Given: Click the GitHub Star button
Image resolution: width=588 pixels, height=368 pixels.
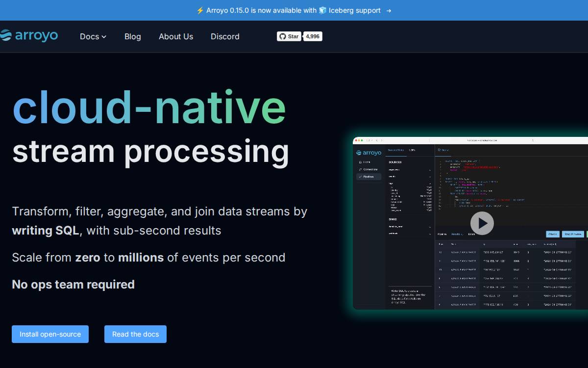Looking at the screenshot, I should click(x=289, y=36).
